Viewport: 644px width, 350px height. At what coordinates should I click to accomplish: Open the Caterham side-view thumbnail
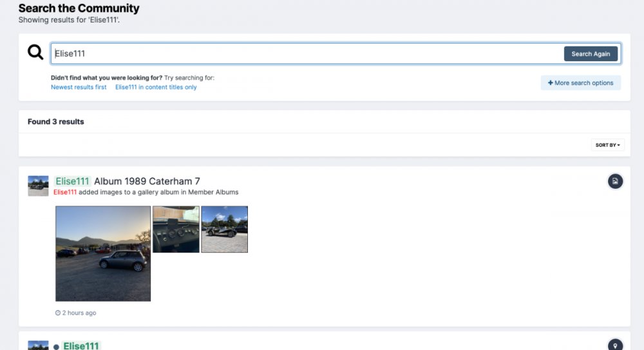coord(224,229)
